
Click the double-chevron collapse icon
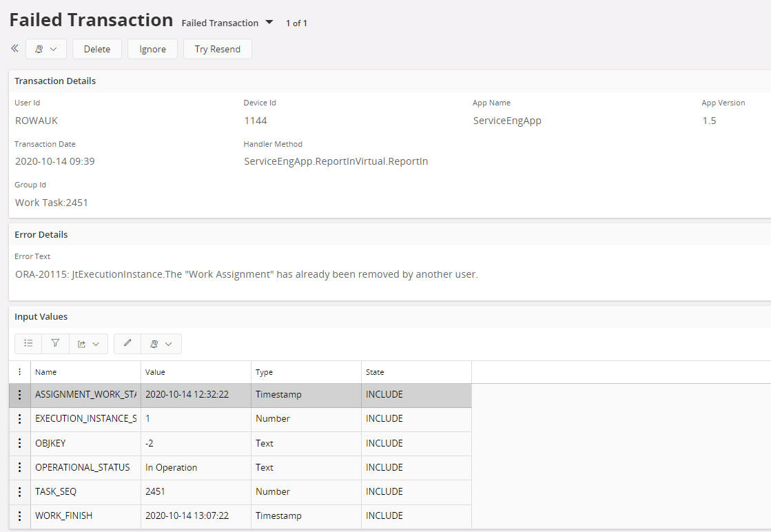coord(14,49)
